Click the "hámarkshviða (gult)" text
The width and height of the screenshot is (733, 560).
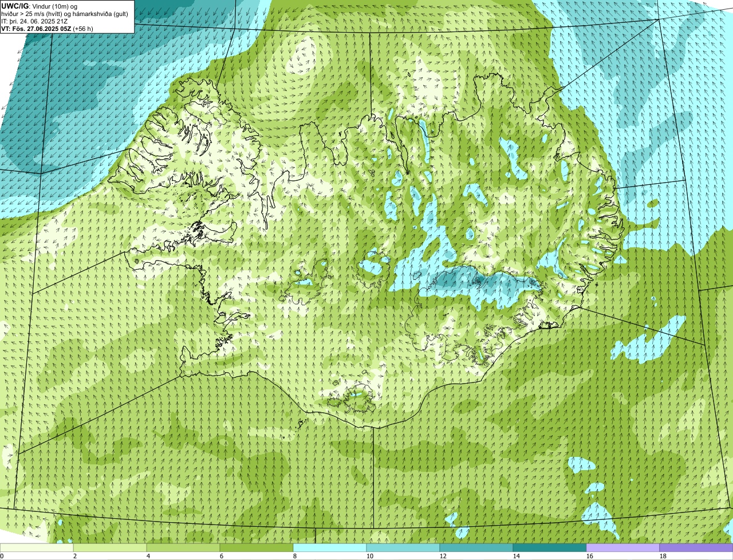coord(100,14)
